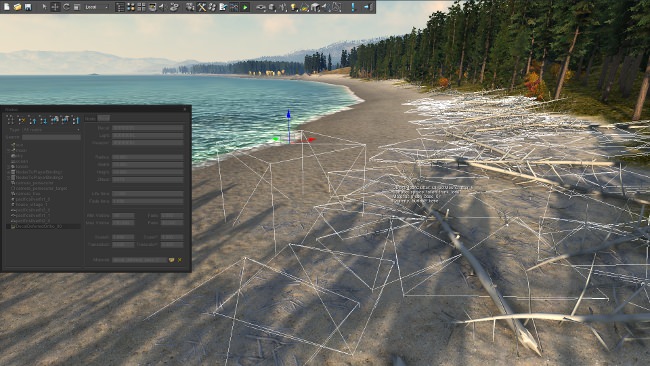Clear the Material with X icon
The width and height of the screenshot is (650, 366).
click(179, 260)
